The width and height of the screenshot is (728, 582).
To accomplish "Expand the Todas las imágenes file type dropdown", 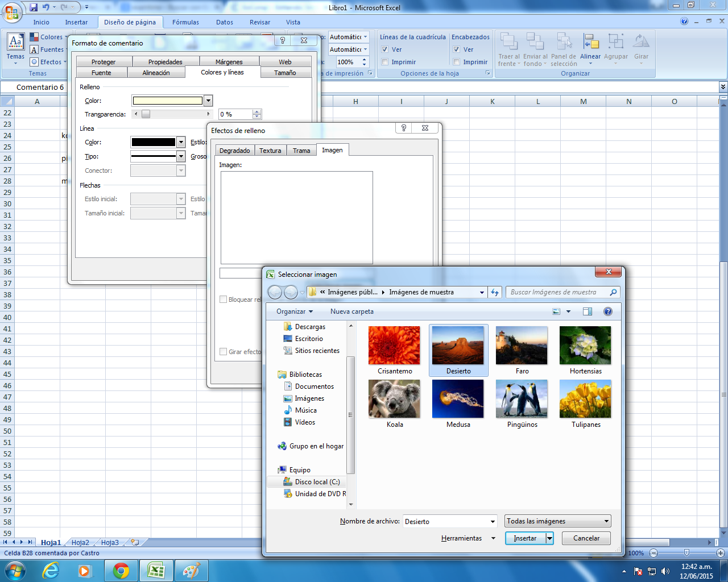I will pos(606,521).
